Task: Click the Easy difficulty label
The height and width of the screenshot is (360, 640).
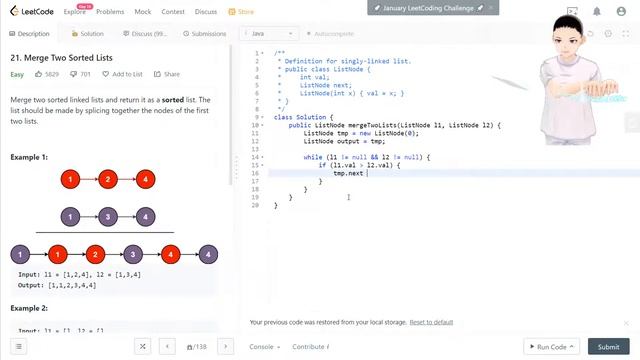Action: click(x=17, y=74)
